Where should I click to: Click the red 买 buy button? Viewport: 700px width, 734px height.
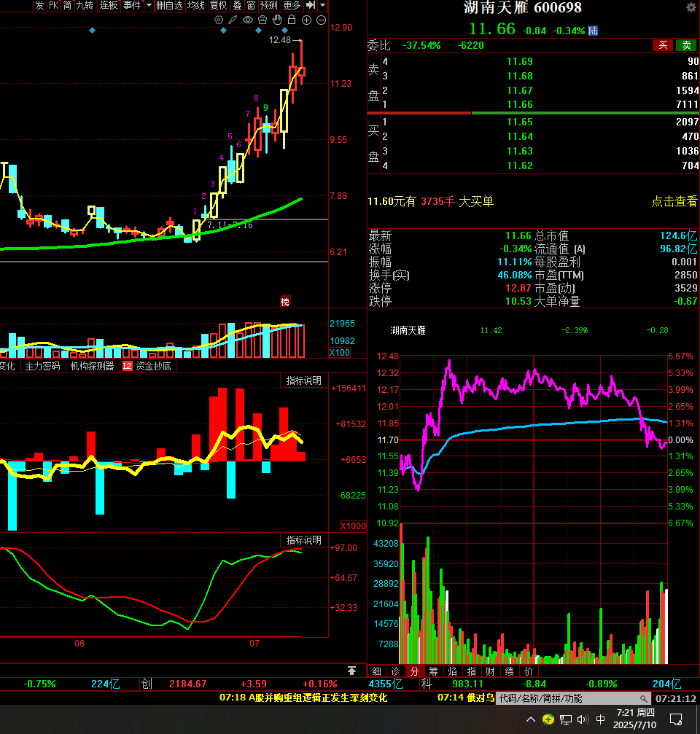663,45
